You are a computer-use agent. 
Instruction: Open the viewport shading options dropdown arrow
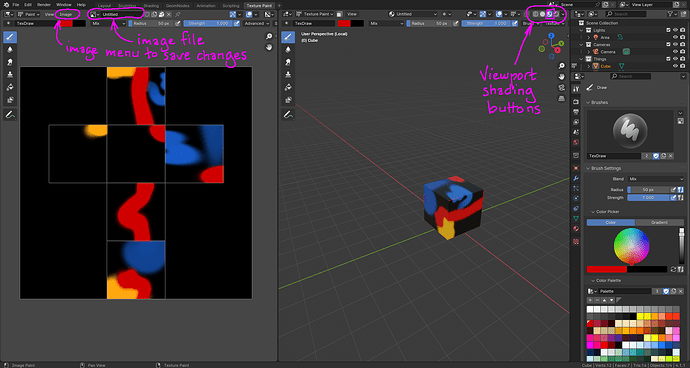pos(563,14)
